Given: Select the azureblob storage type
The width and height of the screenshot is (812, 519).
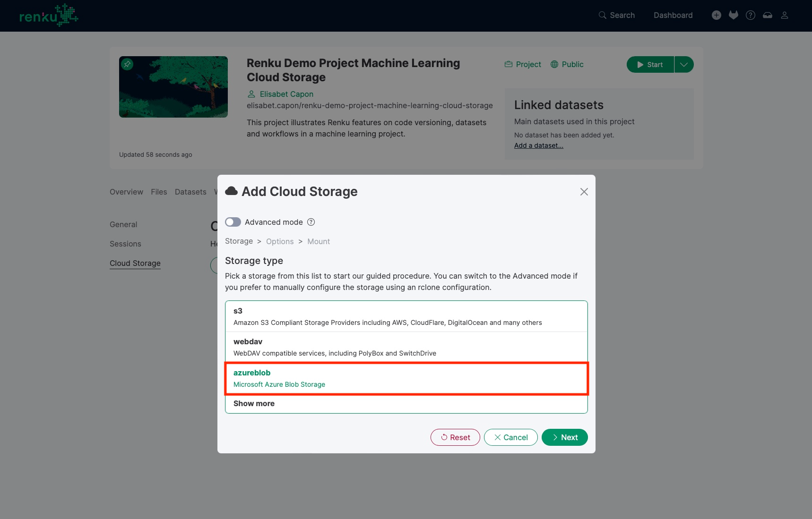Looking at the screenshot, I should 406,378.
